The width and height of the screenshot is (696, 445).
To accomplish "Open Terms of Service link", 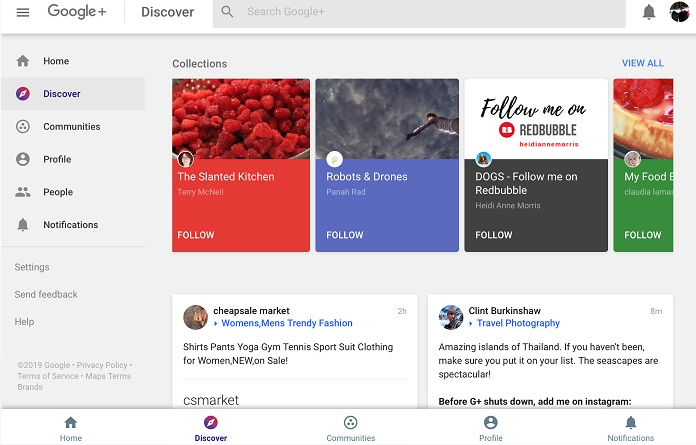I will pyautogui.click(x=48, y=376).
